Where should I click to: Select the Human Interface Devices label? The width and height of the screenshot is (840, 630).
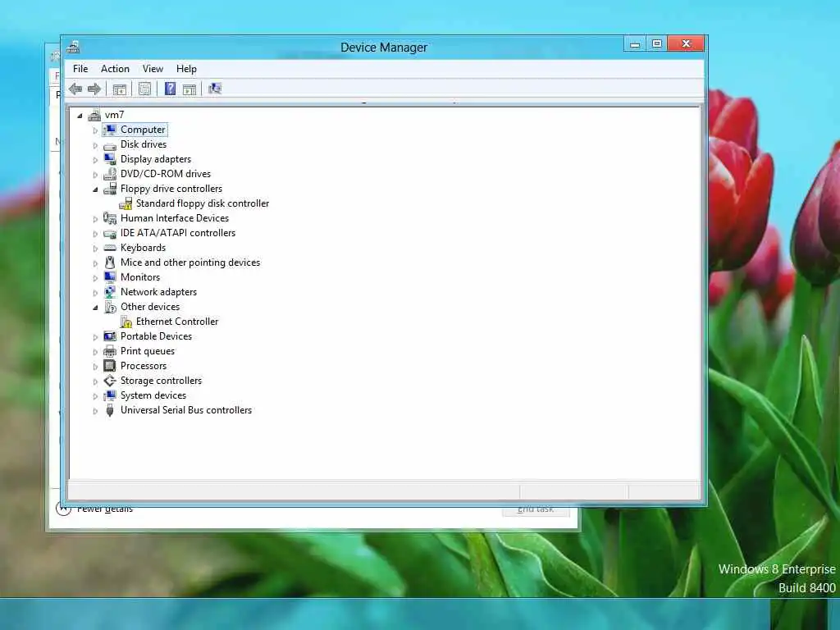click(x=175, y=218)
